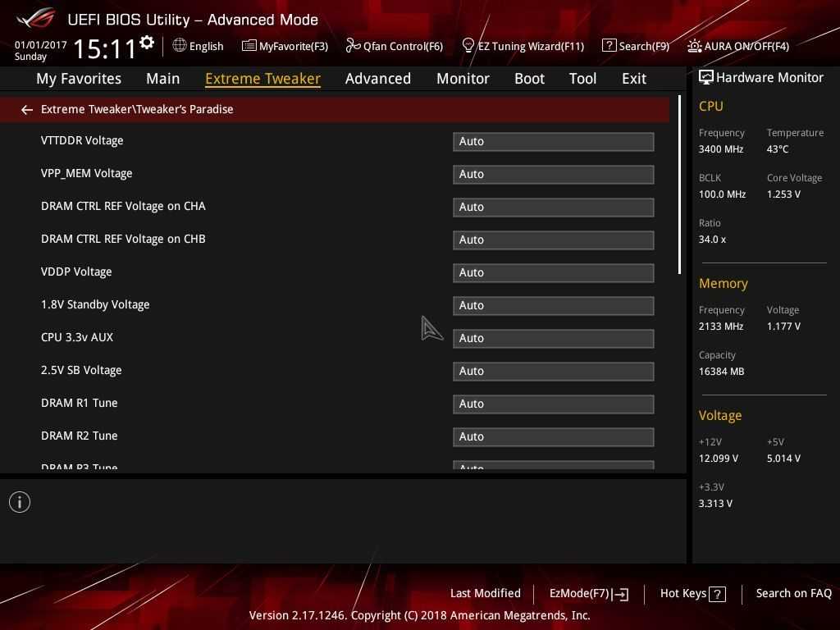Screen dimensions: 840x630
Task: Click the globe language icon
Action: pos(179,46)
